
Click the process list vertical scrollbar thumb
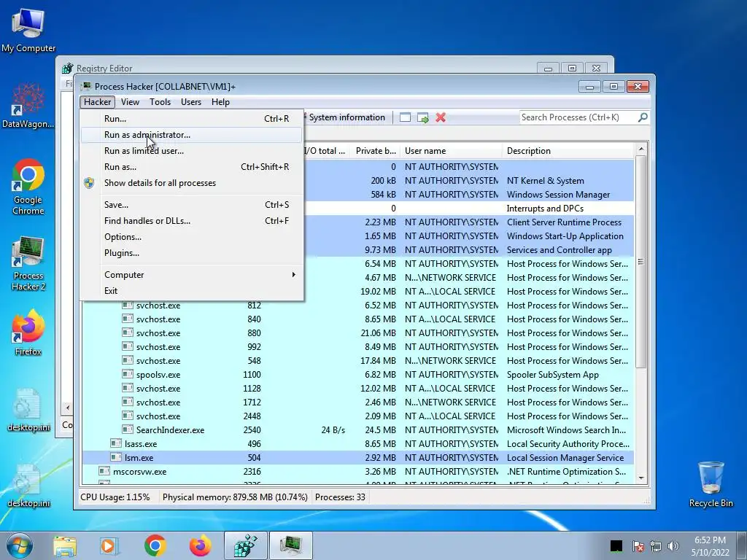641,262
